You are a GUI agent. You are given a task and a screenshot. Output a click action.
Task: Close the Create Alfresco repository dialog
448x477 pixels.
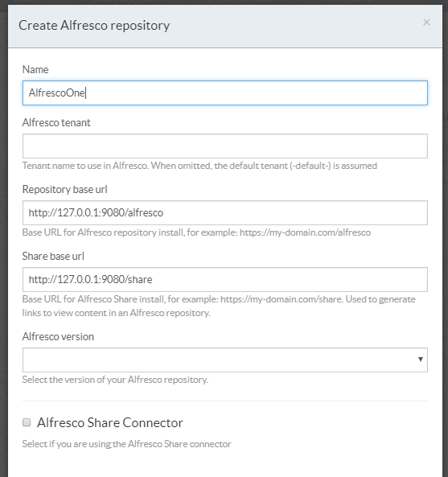pyautogui.click(x=426, y=23)
